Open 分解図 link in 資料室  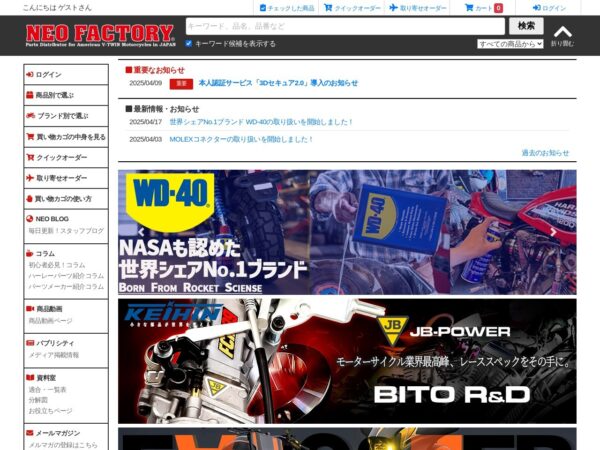pyautogui.click(x=38, y=400)
